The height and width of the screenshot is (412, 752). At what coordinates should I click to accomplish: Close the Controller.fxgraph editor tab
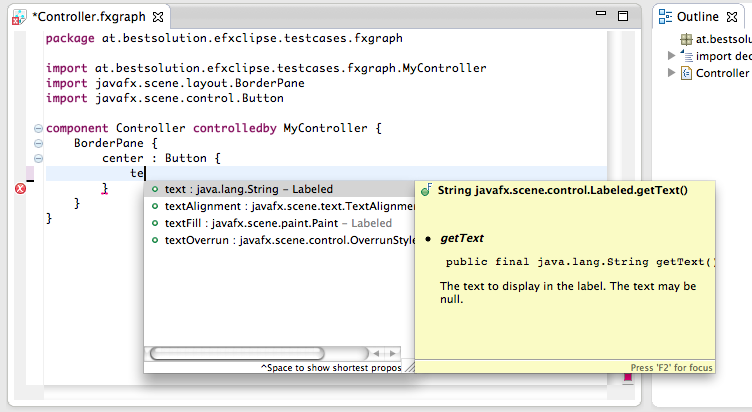(x=158, y=17)
